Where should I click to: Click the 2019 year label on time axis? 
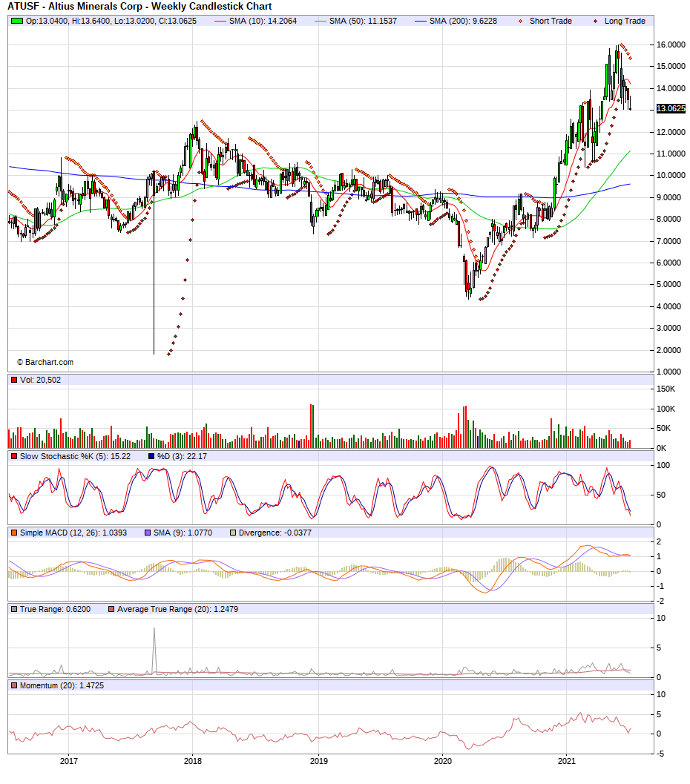tap(318, 761)
